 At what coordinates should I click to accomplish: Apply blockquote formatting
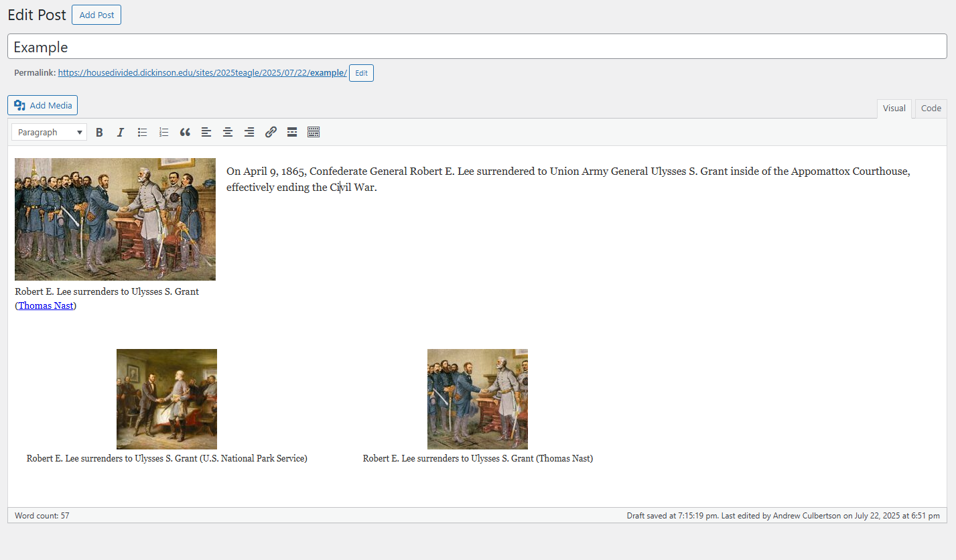tap(185, 132)
